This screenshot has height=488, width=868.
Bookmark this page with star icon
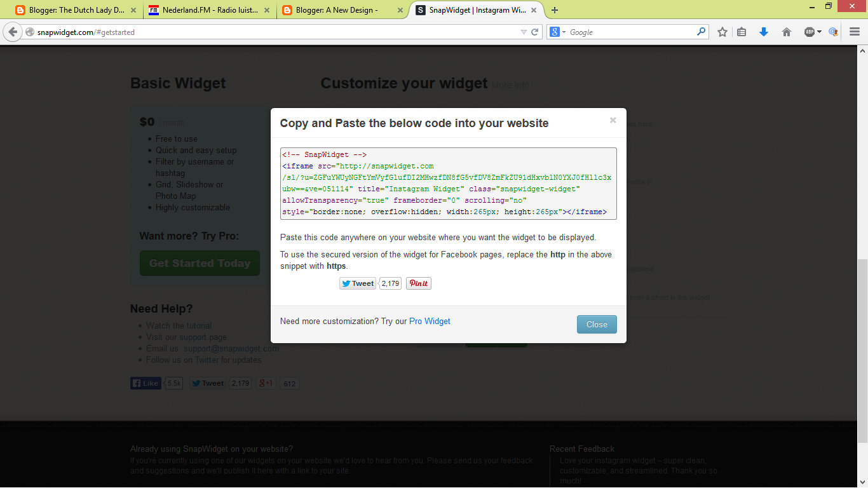[722, 32]
